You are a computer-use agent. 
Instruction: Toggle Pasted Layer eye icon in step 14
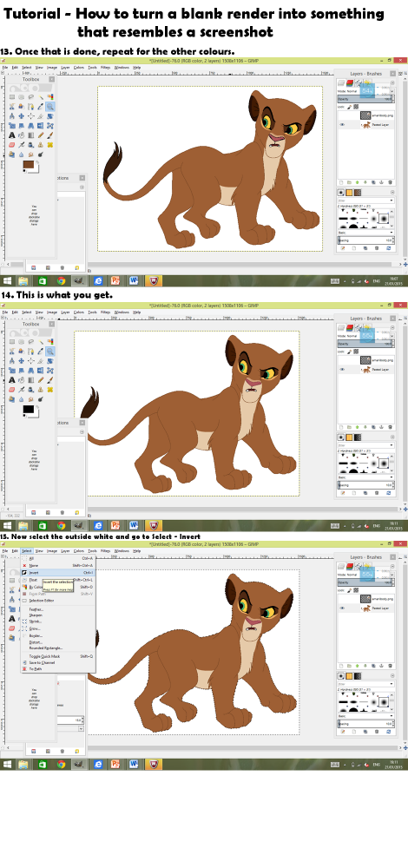tap(342, 369)
